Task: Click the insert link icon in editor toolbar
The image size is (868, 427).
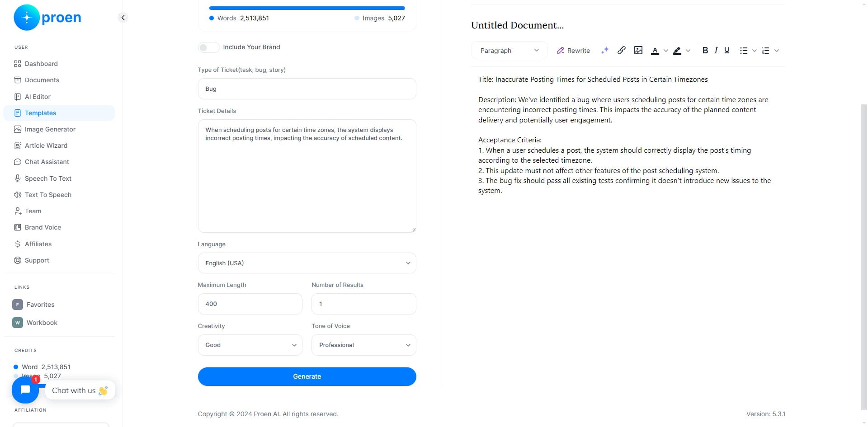Action: tap(622, 50)
